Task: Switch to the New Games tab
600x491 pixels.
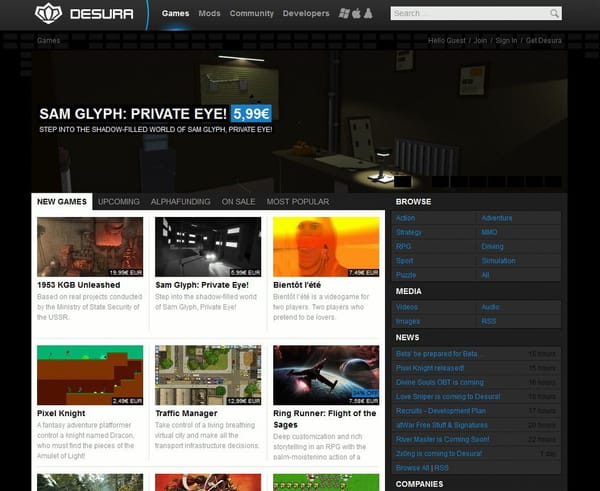Action: (62, 202)
